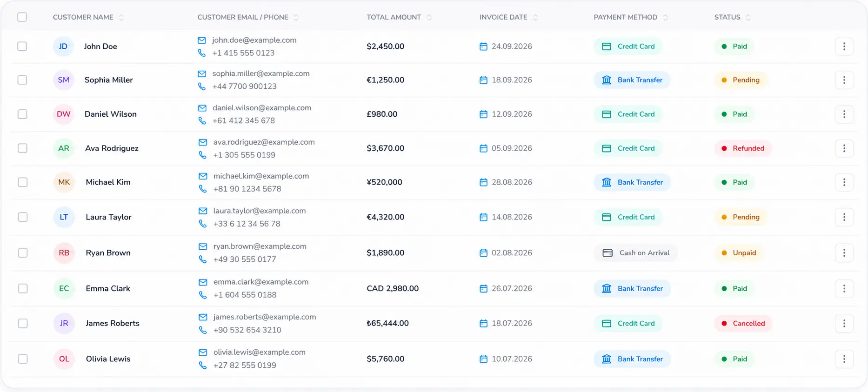Open the actions menu for Sophia Miller

(844, 80)
